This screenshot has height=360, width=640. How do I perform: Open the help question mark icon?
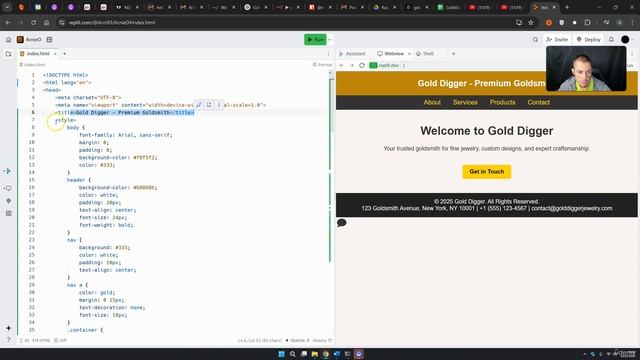coord(9,340)
